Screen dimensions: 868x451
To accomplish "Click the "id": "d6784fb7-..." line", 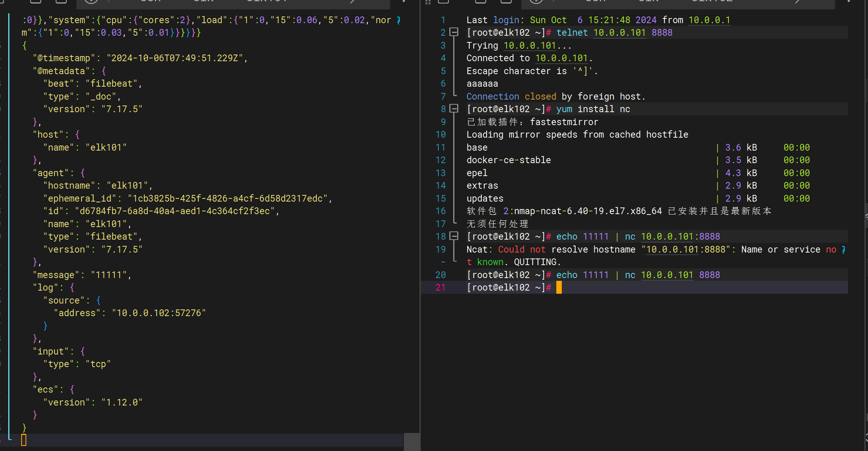I will [x=161, y=211].
